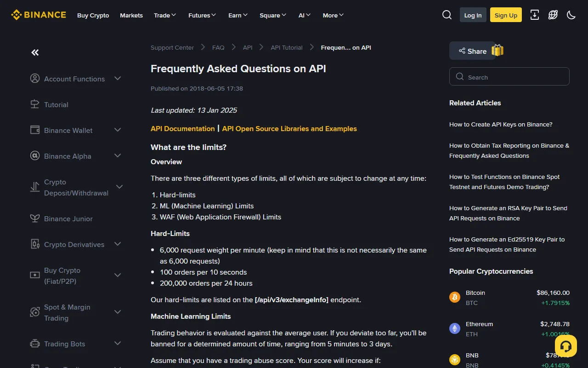This screenshot has width=588, height=368.
Task: Click the Bitcoin coin icon
Action: click(455, 297)
